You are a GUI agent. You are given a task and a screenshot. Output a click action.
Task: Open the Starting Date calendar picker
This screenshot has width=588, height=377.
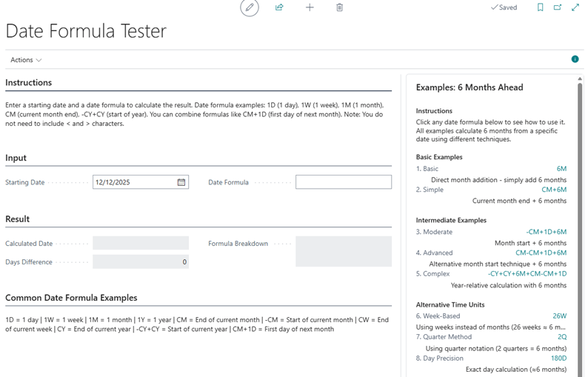coord(181,182)
